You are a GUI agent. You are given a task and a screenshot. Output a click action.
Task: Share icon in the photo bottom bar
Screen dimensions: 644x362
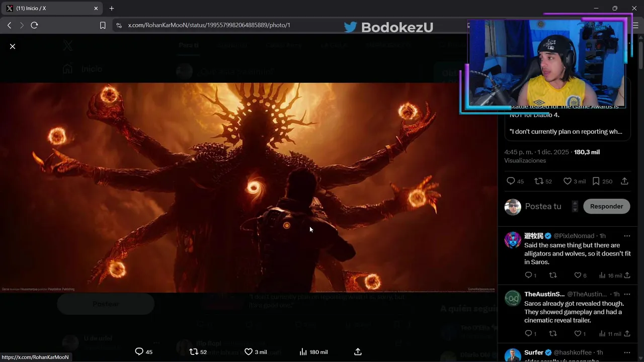358,352
